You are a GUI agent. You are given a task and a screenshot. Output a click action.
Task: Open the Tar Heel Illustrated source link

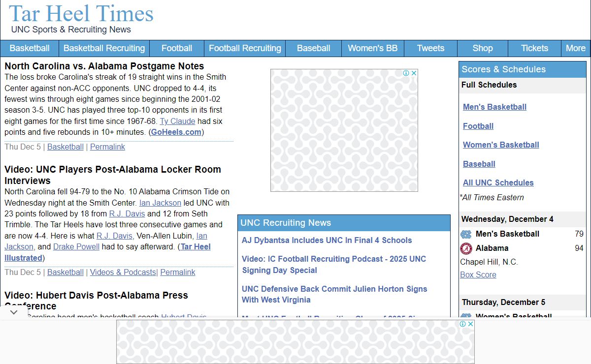click(x=107, y=252)
